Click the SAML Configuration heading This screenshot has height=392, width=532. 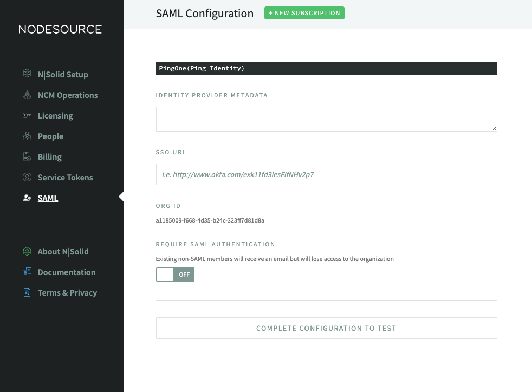point(205,13)
